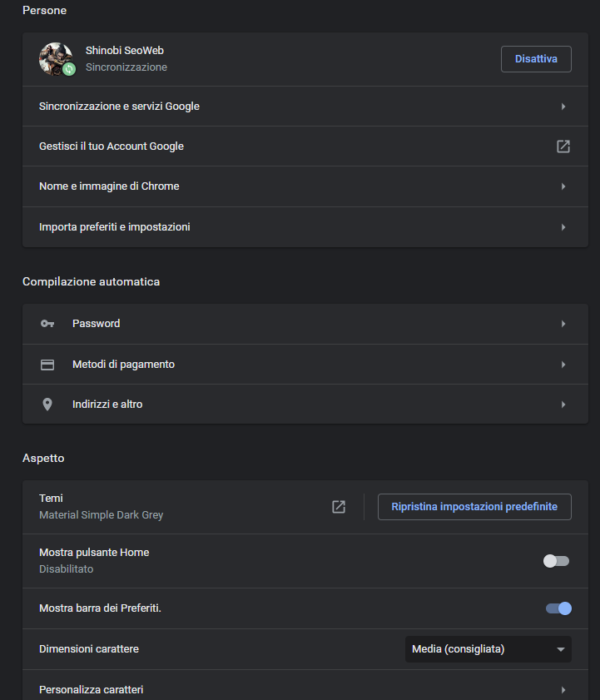Click the Password key icon
The width and height of the screenshot is (600, 700).
point(47,324)
